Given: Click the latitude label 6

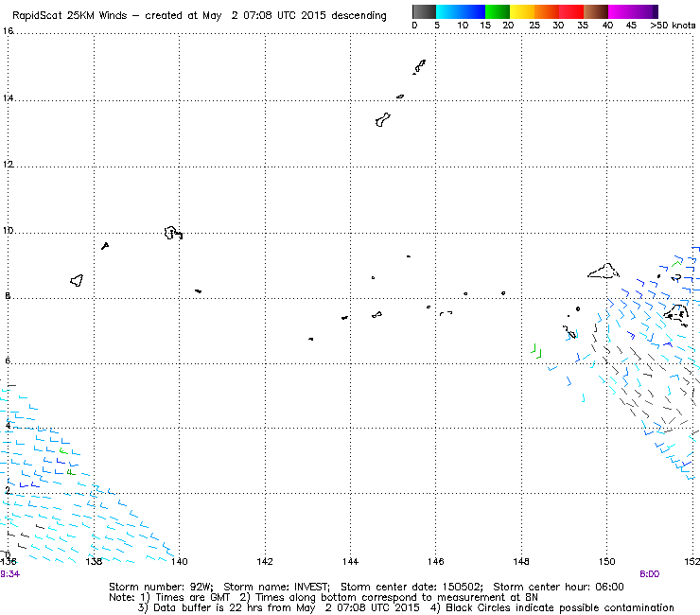Looking at the screenshot, I should click(x=8, y=360).
